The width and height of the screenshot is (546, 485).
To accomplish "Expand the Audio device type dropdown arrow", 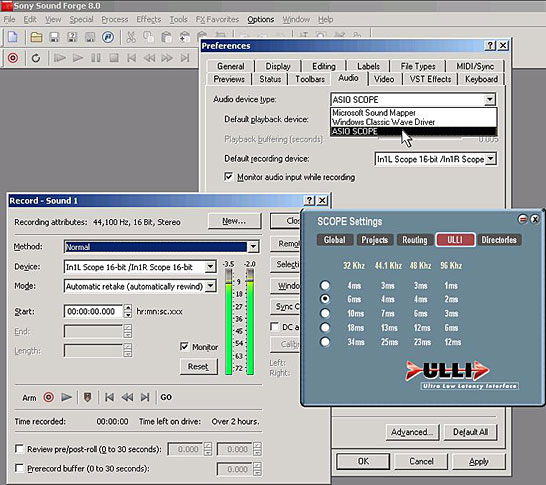I will pyautogui.click(x=490, y=100).
